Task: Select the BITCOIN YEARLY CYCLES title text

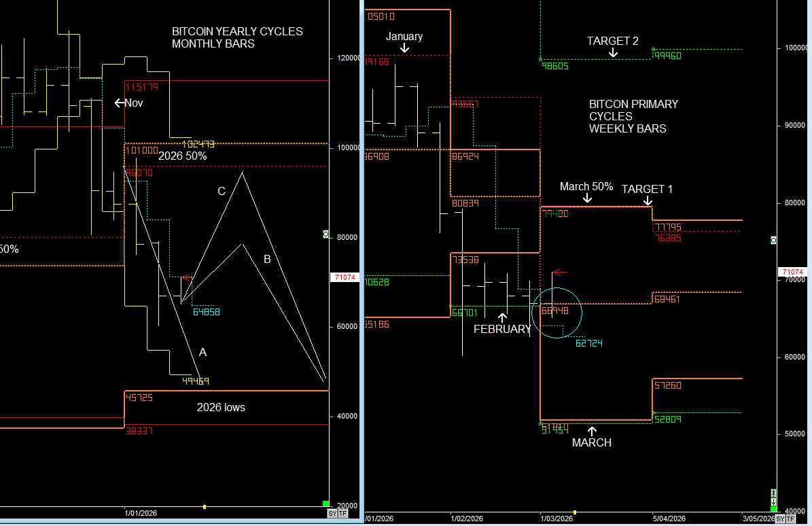Action: (237, 32)
